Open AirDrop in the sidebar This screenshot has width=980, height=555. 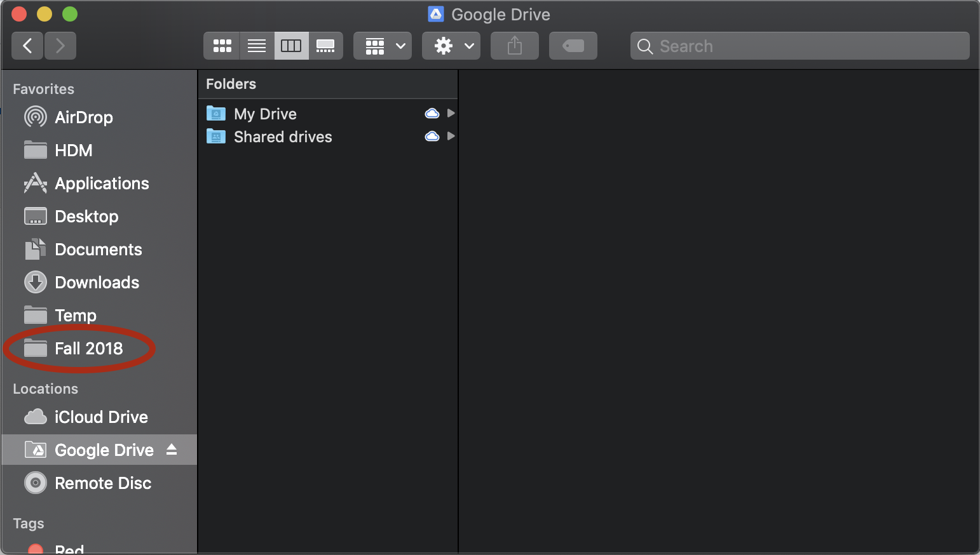[83, 117]
